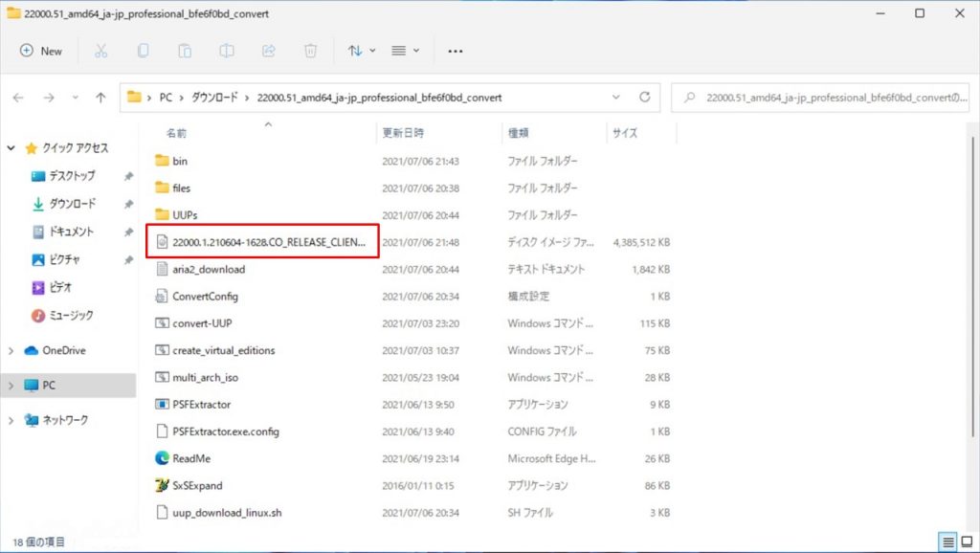Image resolution: width=980 pixels, height=553 pixels.
Task: Select the ReadMe Edge HTML icon
Action: pos(162,458)
